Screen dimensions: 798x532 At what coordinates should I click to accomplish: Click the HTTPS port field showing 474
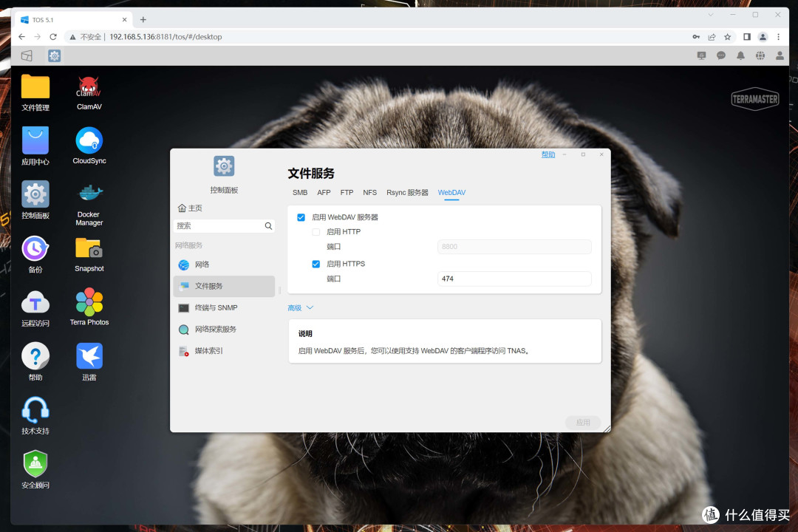[514, 279]
